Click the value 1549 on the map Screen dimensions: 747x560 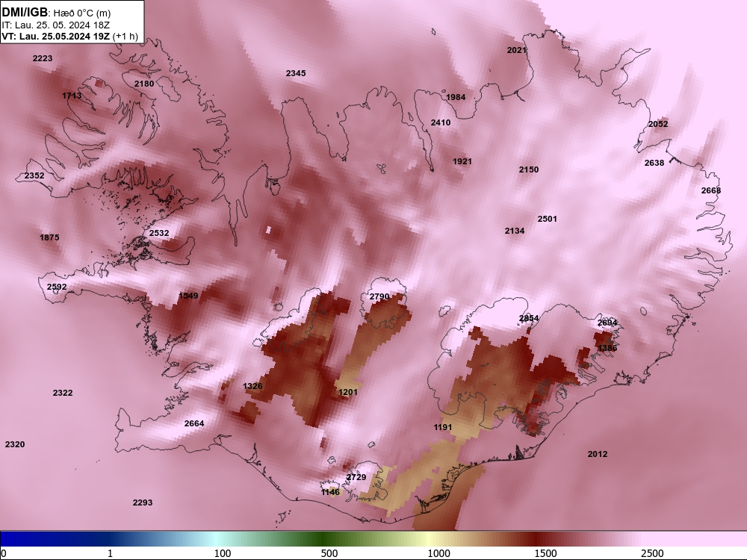tap(188, 296)
